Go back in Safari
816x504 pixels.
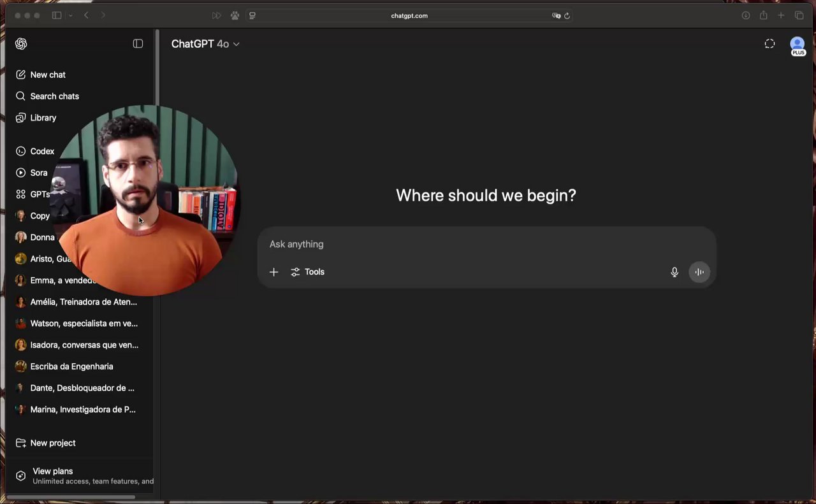87,15
